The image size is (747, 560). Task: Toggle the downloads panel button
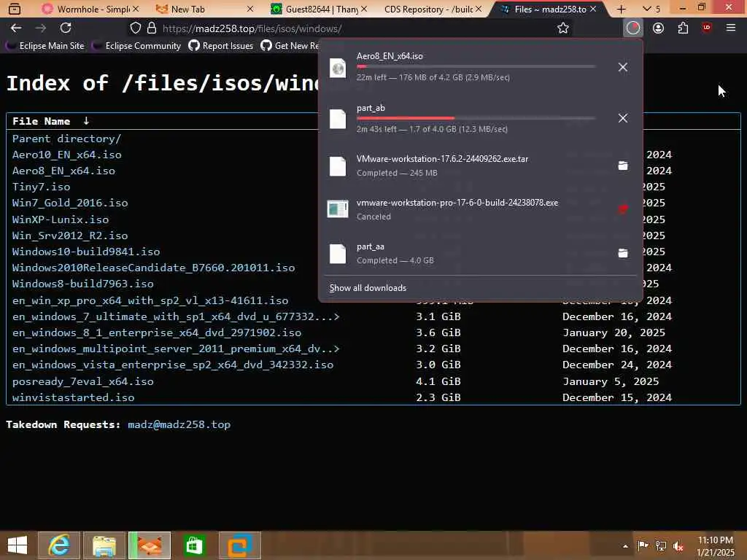(x=633, y=28)
